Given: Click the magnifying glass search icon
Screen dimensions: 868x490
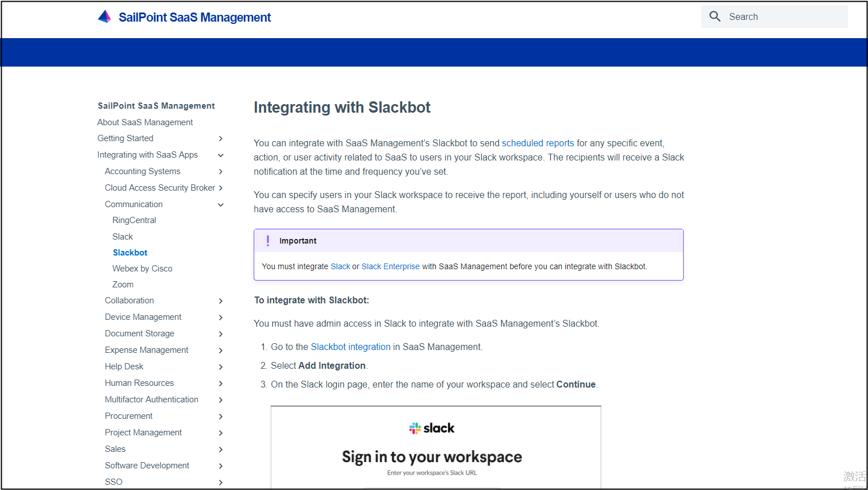Looking at the screenshot, I should tap(715, 17).
